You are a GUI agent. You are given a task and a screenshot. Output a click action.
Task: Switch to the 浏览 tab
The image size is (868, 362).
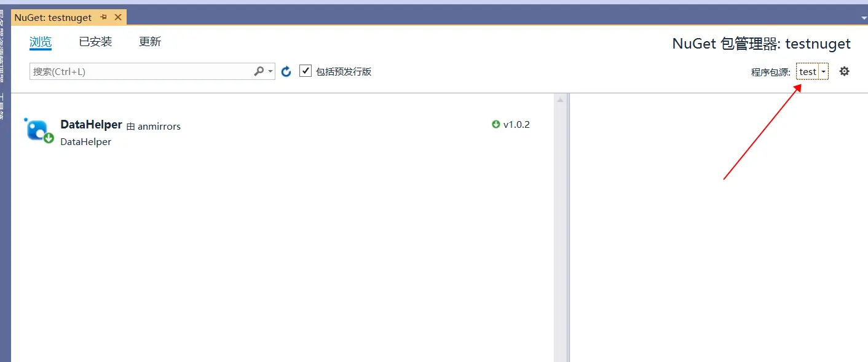[x=41, y=42]
